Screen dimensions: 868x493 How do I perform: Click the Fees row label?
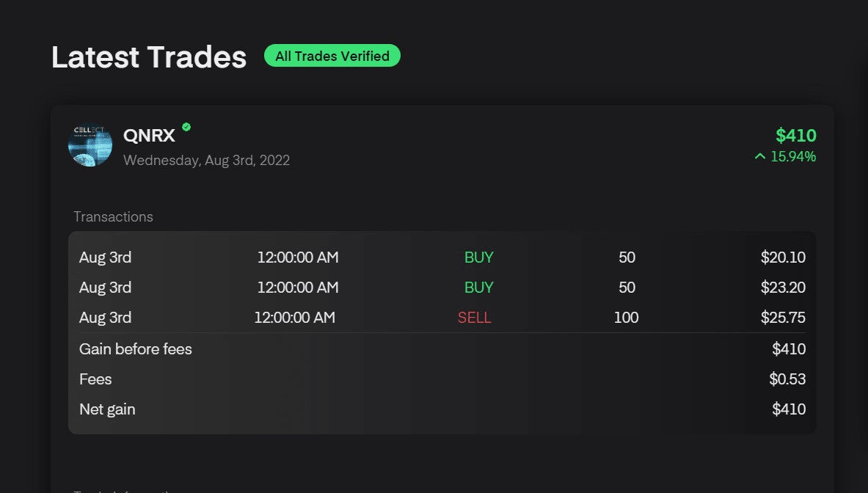click(x=95, y=379)
